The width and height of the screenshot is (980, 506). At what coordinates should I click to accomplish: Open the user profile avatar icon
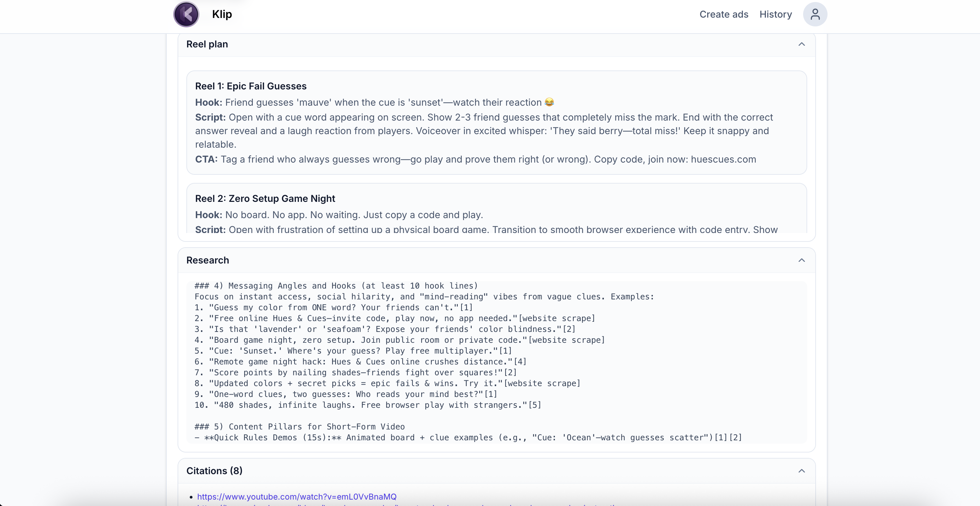pyautogui.click(x=815, y=15)
